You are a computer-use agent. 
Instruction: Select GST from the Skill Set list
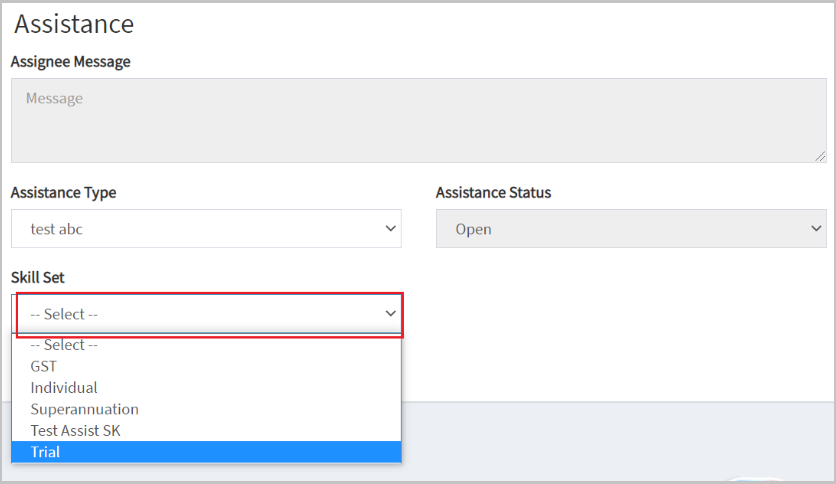click(x=206, y=366)
